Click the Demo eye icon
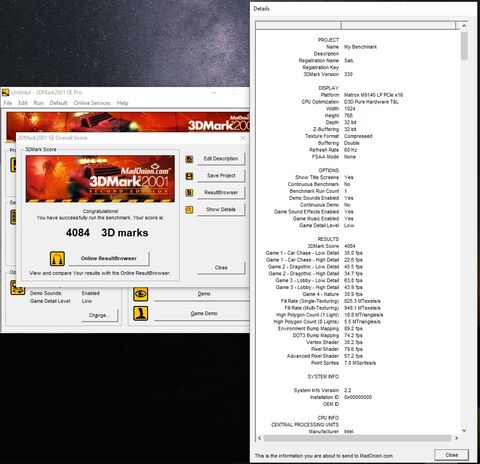 pyautogui.click(x=141, y=294)
